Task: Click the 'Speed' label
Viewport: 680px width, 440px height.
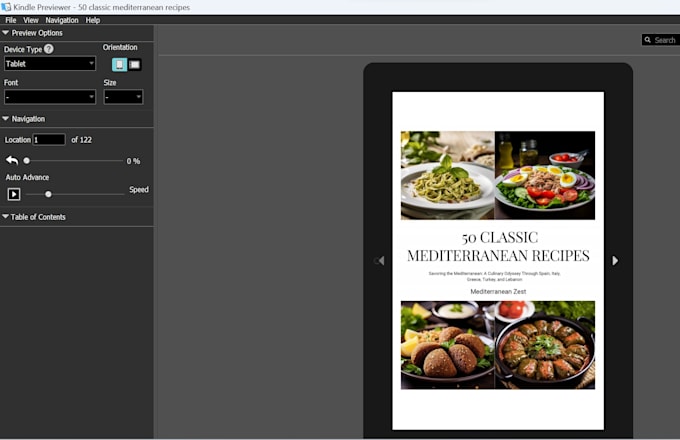Action: (139, 189)
